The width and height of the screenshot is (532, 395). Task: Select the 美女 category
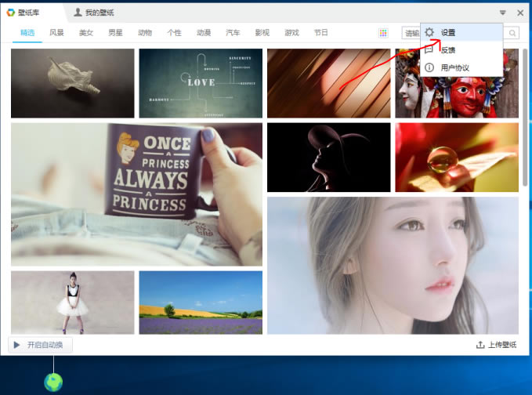(86, 33)
